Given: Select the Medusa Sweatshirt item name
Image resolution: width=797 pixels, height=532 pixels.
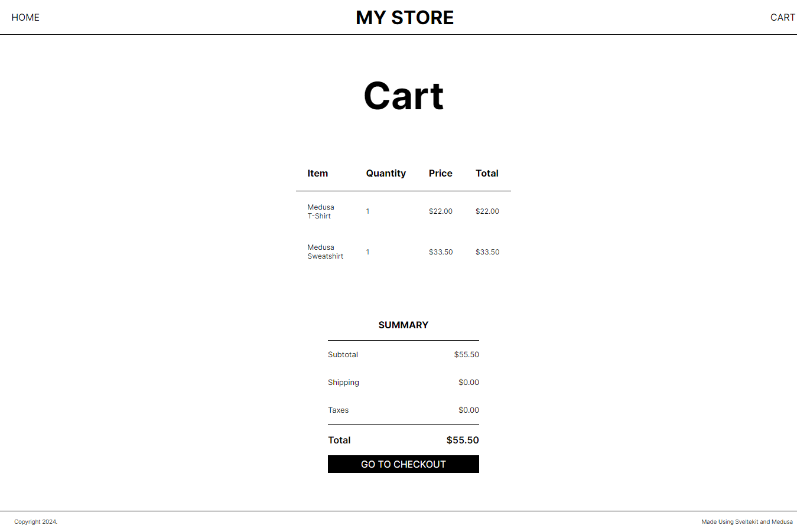Looking at the screenshot, I should point(325,252).
